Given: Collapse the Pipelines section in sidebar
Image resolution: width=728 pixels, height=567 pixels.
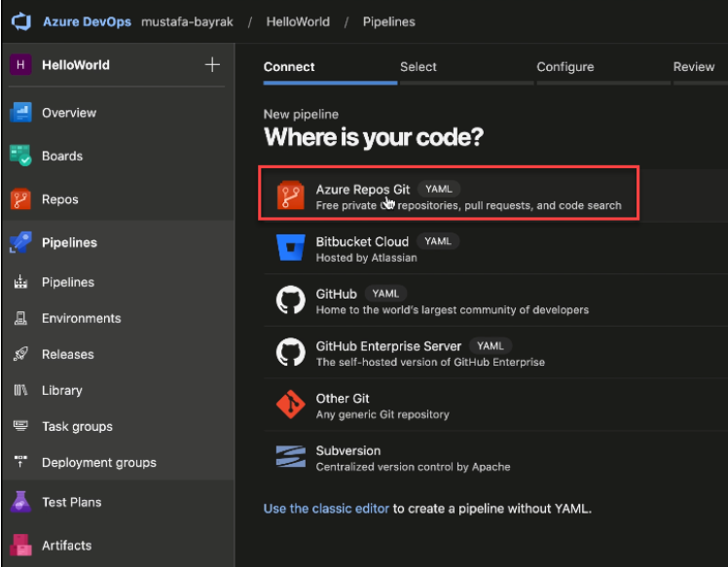Looking at the screenshot, I should [x=69, y=242].
